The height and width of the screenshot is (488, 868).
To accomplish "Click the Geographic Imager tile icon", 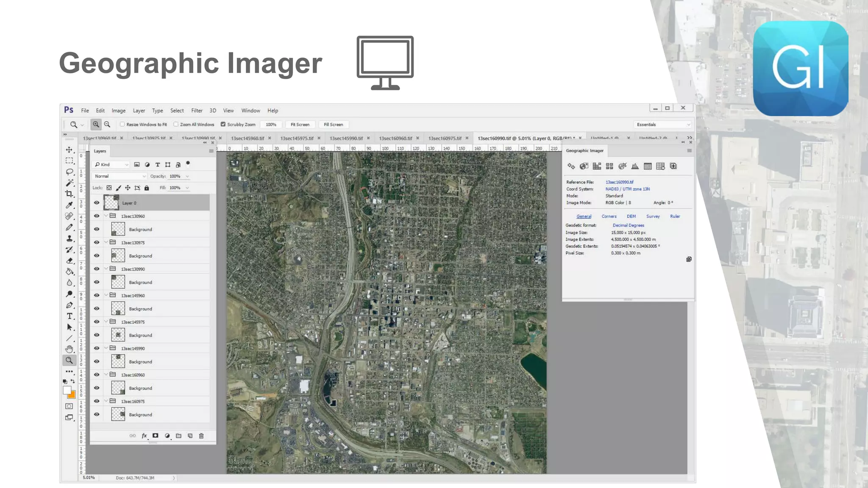I will point(609,166).
